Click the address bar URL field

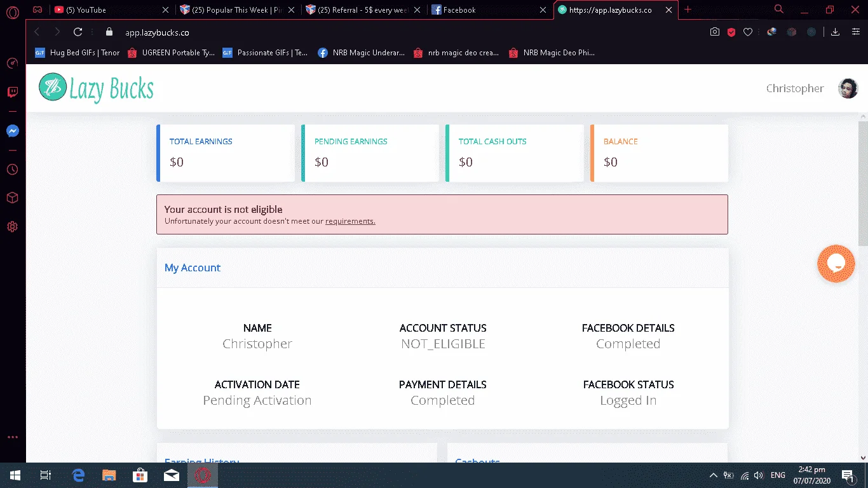(x=407, y=32)
